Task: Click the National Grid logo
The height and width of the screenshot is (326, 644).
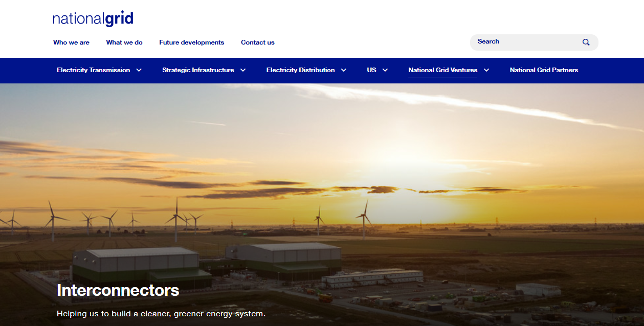Action: (x=92, y=18)
